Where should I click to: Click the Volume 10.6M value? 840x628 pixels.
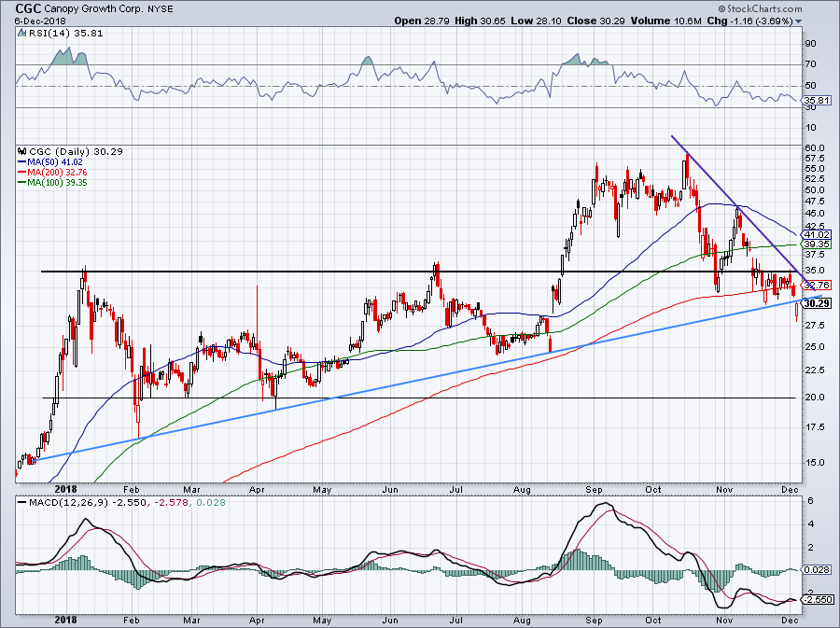point(665,21)
